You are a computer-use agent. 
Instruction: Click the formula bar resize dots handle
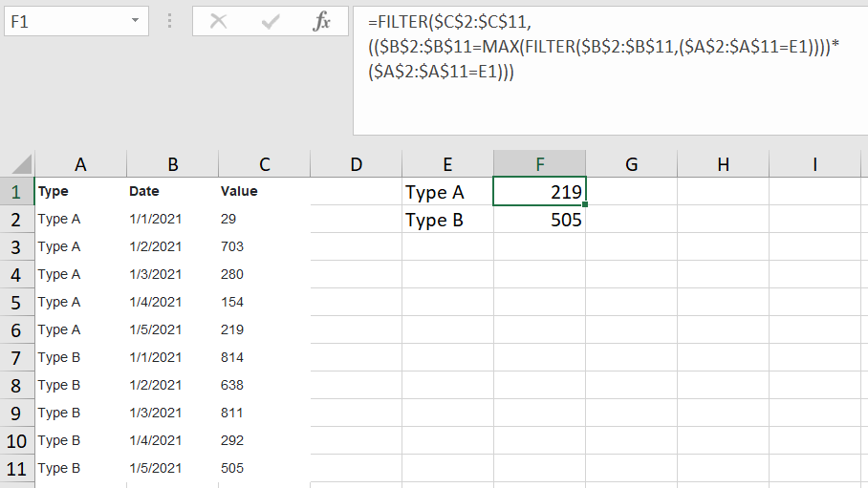pos(169,22)
